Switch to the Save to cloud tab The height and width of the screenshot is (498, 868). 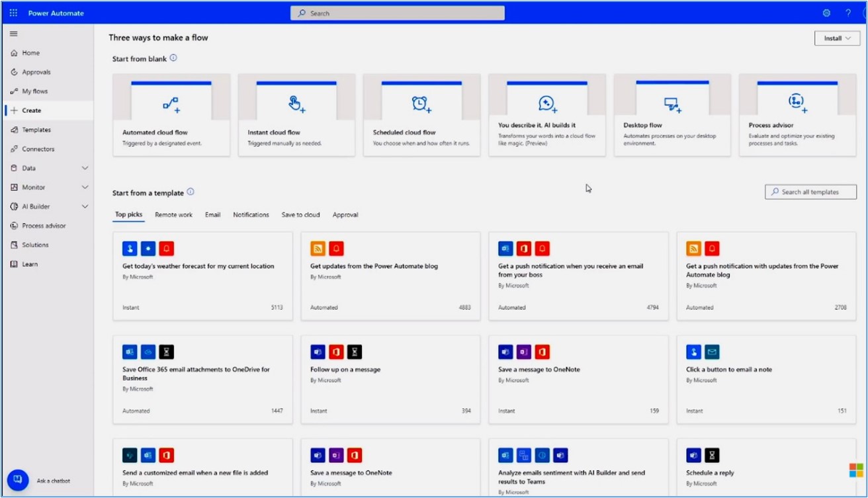click(300, 215)
